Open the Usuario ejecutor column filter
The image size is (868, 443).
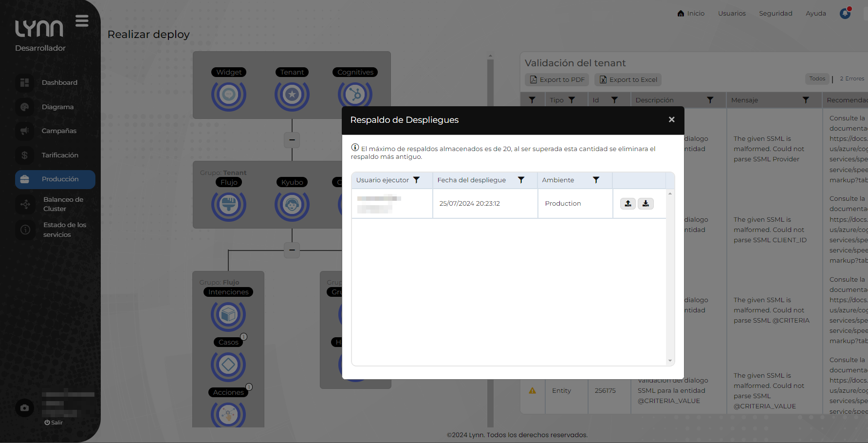pyautogui.click(x=416, y=180)
